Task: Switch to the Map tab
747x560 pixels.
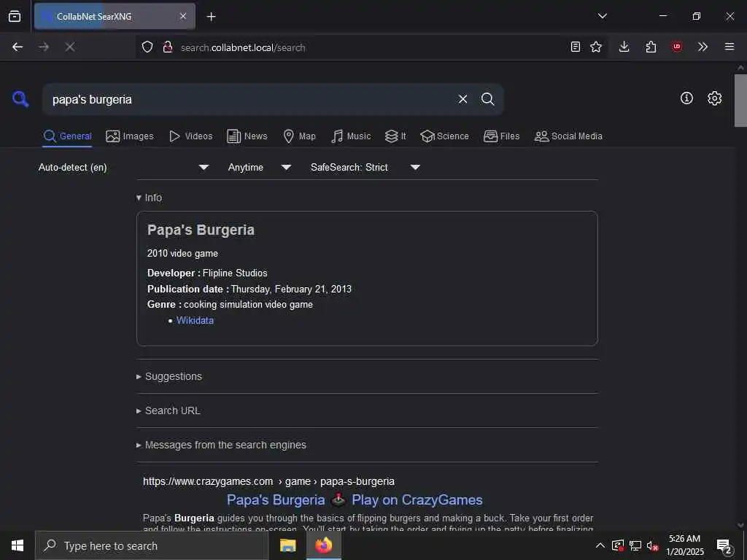Action: (299, 136)
